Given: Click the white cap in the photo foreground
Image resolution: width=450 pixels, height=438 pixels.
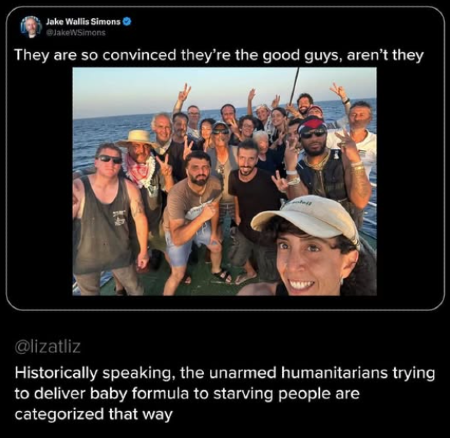Looking at the screenshot, I should tap(306, 218).
